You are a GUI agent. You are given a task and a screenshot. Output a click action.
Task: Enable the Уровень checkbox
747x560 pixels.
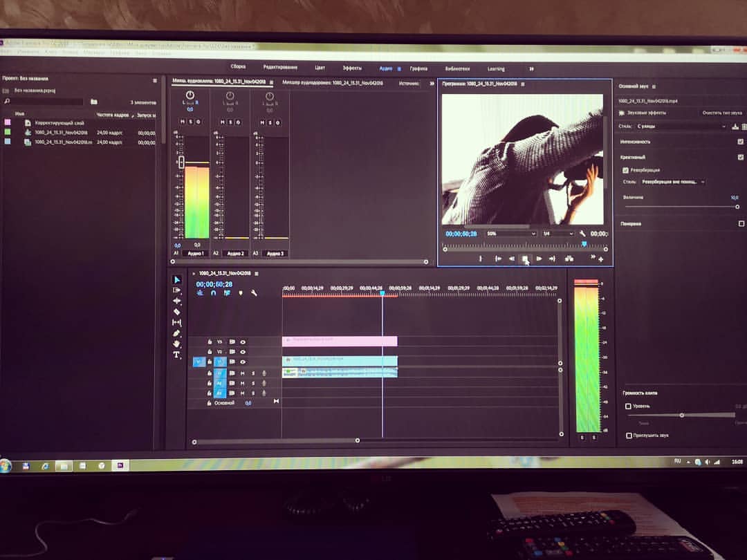point(628,407)
